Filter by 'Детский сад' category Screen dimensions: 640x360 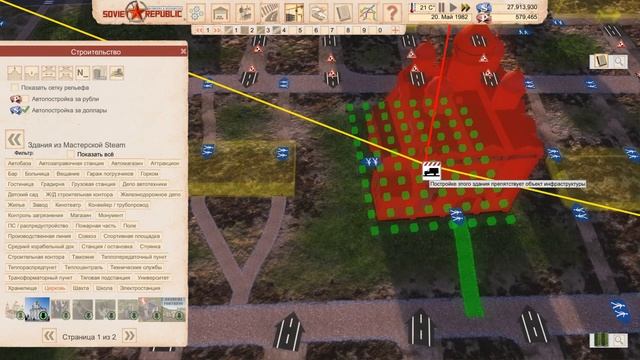pyautogui.click(x=23, y=194)
